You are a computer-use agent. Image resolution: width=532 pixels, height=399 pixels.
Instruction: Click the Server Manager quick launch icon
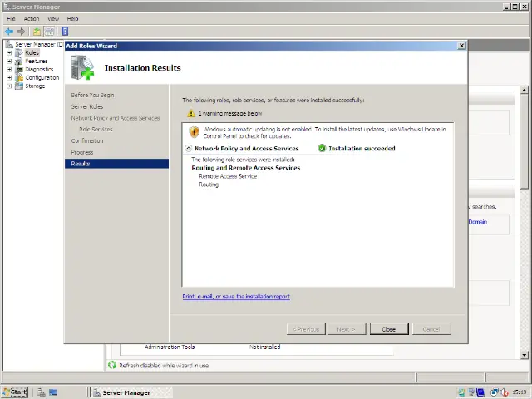click(x=42, y=392)
